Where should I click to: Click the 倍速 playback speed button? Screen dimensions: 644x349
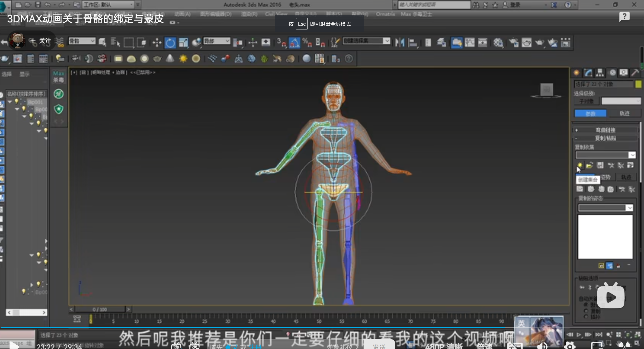click(485, 346)
